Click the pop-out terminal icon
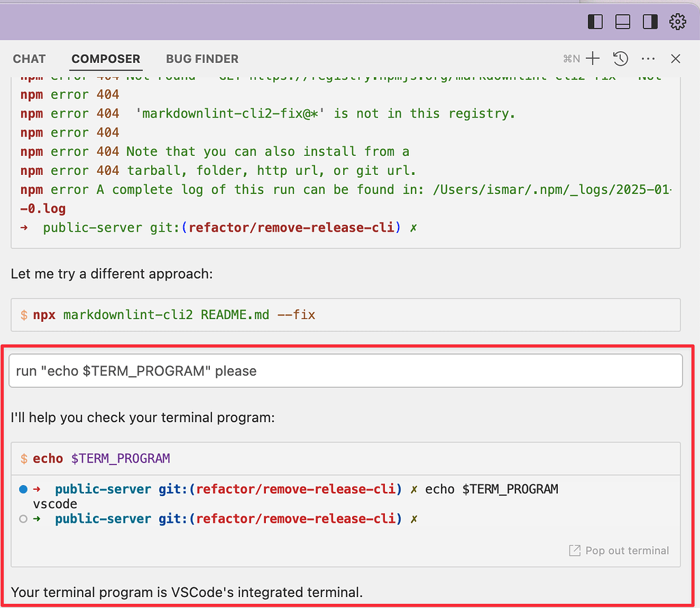 click(574, 551)
